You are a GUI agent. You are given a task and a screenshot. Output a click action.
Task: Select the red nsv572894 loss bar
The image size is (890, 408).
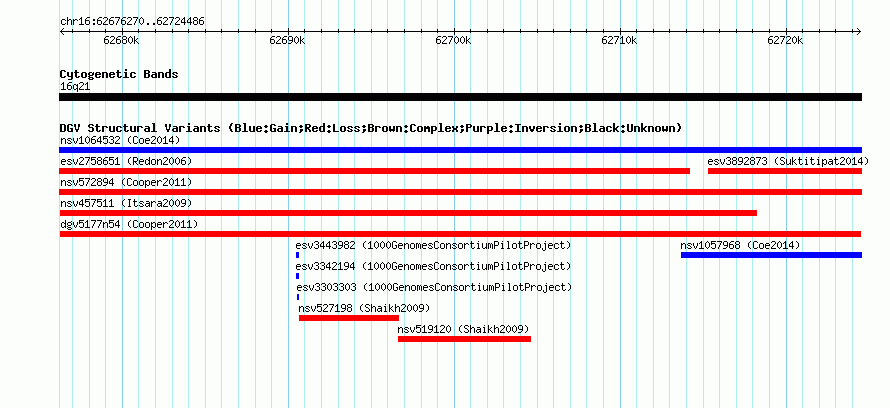click(x=460, y=192)
